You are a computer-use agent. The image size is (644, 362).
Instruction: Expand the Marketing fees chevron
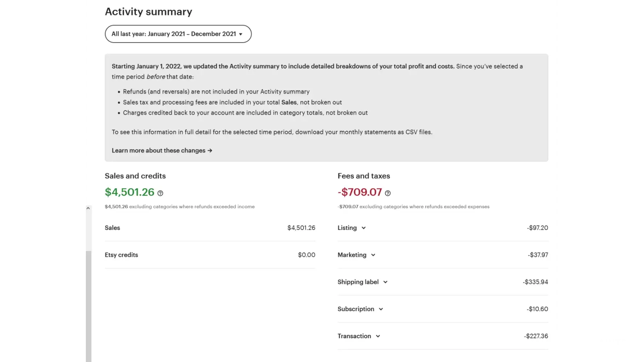click(373, 255)
